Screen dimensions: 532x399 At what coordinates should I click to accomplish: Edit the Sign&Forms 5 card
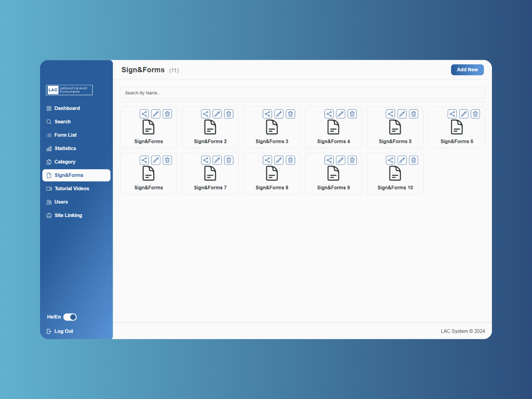402,114
